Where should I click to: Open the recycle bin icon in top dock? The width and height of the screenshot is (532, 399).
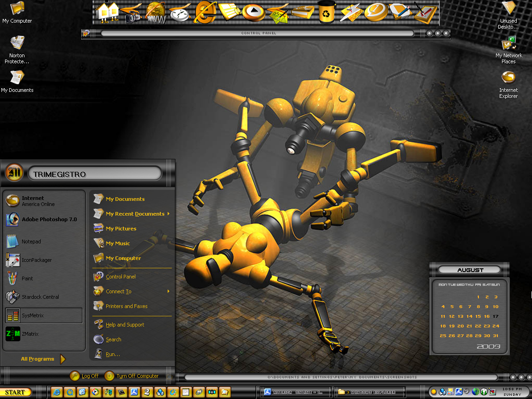pyautogui.click(x=326, y=12)
